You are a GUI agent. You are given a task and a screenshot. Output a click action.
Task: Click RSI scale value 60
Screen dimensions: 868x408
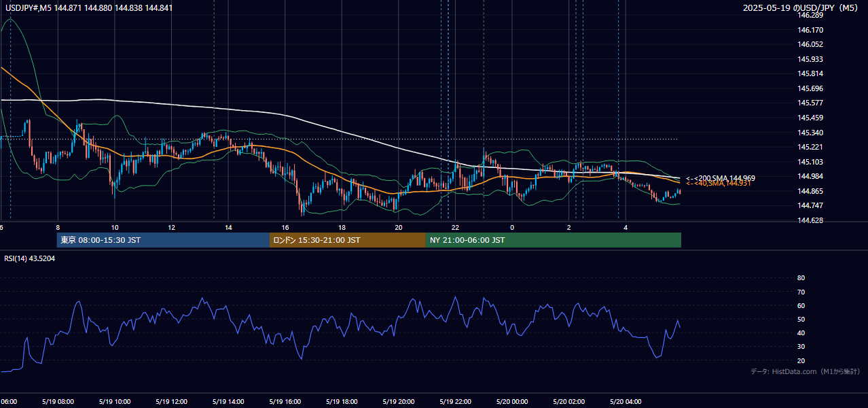point(801,305)
